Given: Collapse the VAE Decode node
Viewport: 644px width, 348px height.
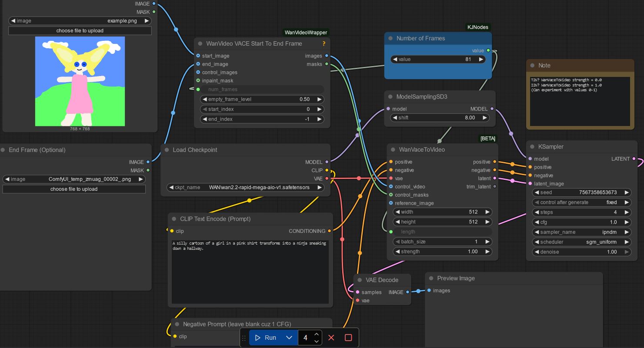Looking at the screenshot, I should (360, 280).
